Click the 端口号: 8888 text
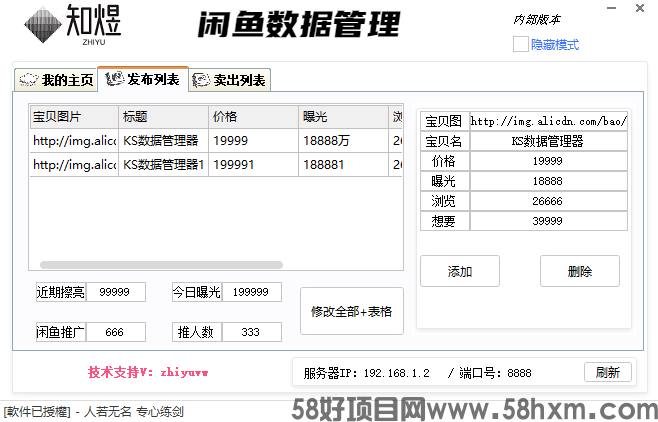658x422 pixels. point(495,373)
